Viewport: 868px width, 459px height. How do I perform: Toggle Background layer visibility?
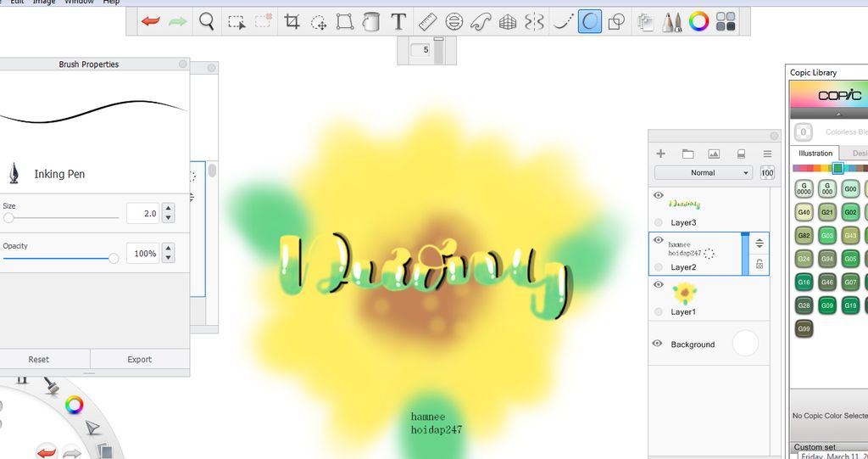tap(657, 344)
